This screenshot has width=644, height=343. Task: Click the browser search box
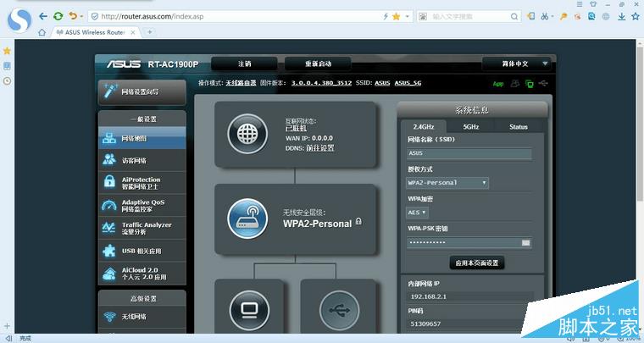(x=469, y=16)
